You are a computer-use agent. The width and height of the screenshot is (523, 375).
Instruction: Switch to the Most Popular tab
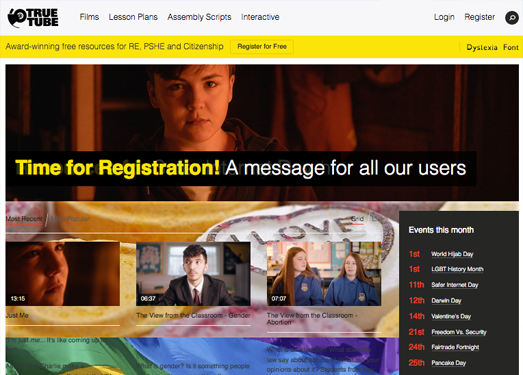tap(70, 219)
